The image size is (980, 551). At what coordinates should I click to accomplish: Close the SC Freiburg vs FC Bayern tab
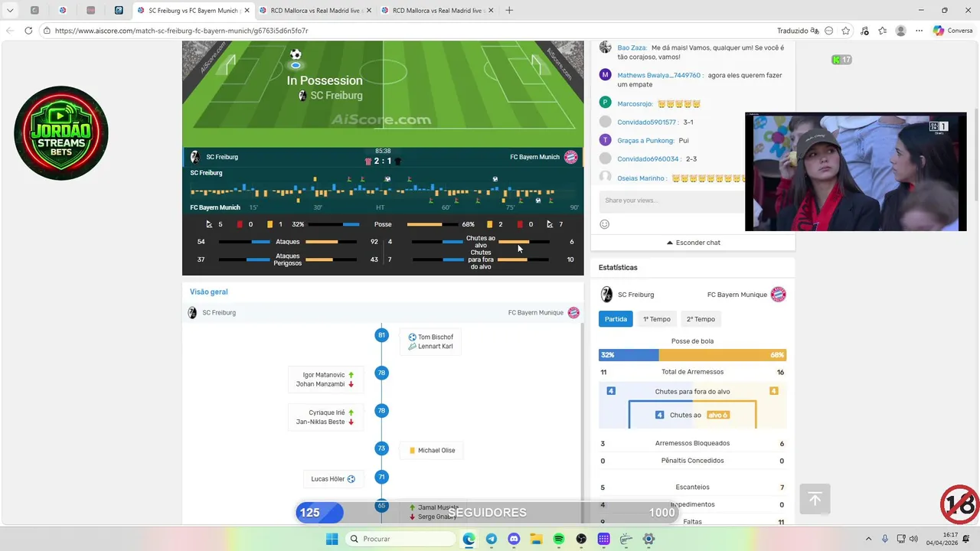247,11
